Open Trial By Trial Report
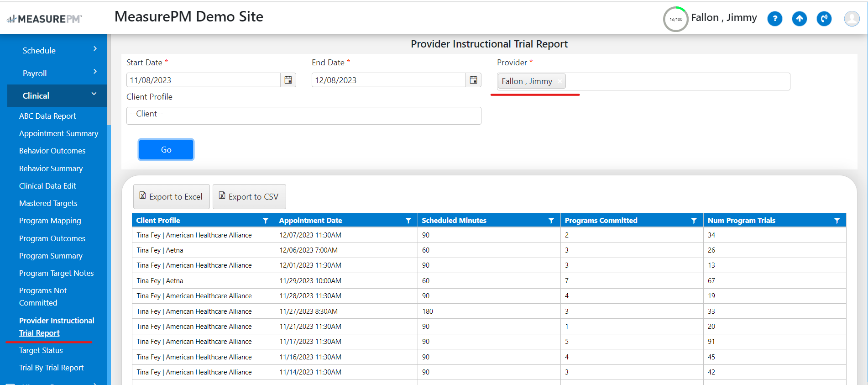This screenshot has width=868, height=385. point(52,368)
